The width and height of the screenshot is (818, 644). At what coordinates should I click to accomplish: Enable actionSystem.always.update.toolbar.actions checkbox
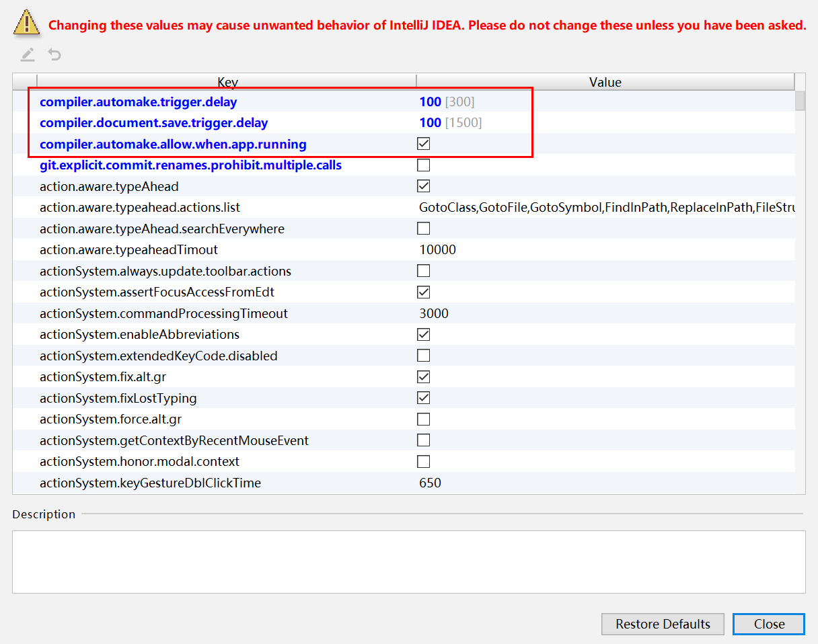(x=423, y=271)
